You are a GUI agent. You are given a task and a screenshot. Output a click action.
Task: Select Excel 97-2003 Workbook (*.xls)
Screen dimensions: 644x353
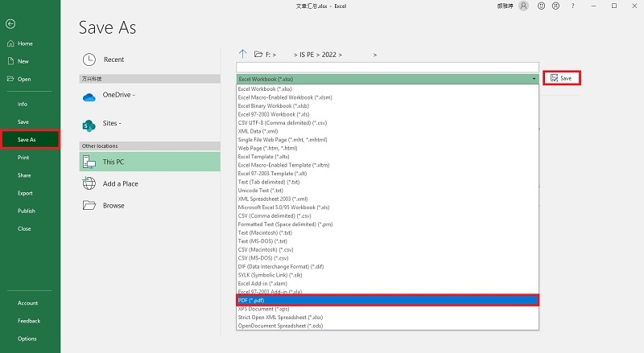point(387,114)
